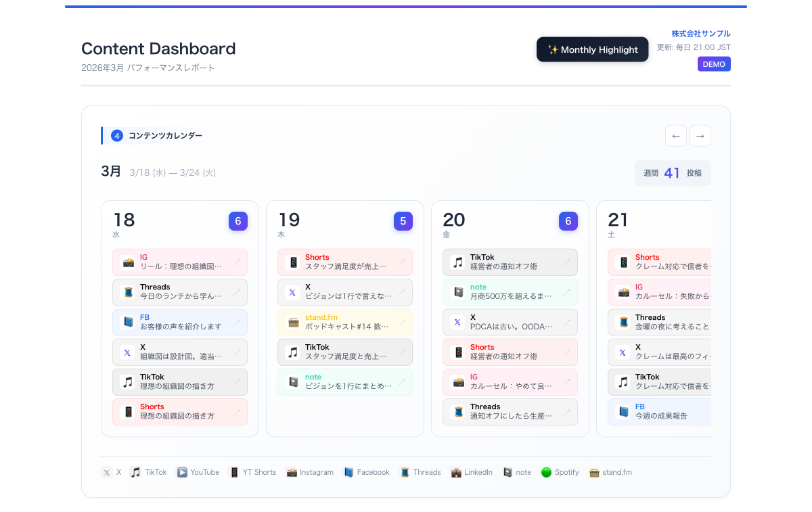Open day 19 note post ビジョンを1行にまとめ
Viewport: 812px width, 512px height.
tap(345, 382)
